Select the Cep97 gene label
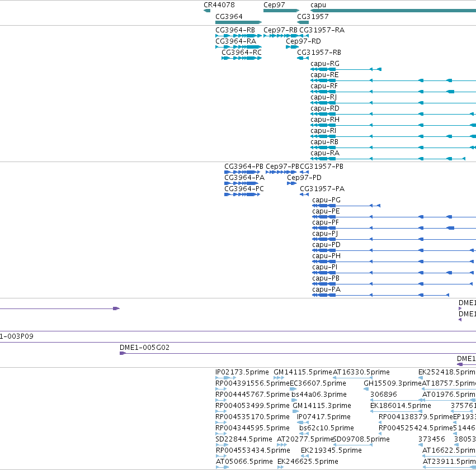Image resolution: width=476 pixels, height=470 pixels. click(x=274, y=5)
